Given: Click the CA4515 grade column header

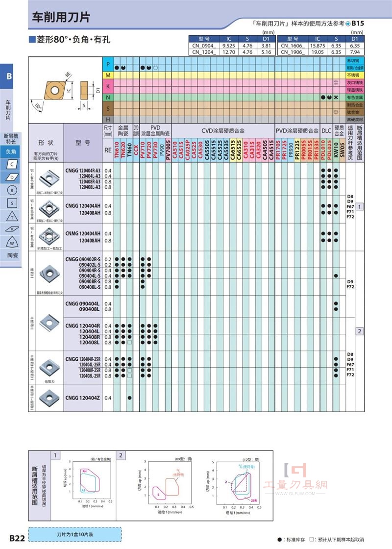Looking at the screenshot, I should tap(271, 150).
